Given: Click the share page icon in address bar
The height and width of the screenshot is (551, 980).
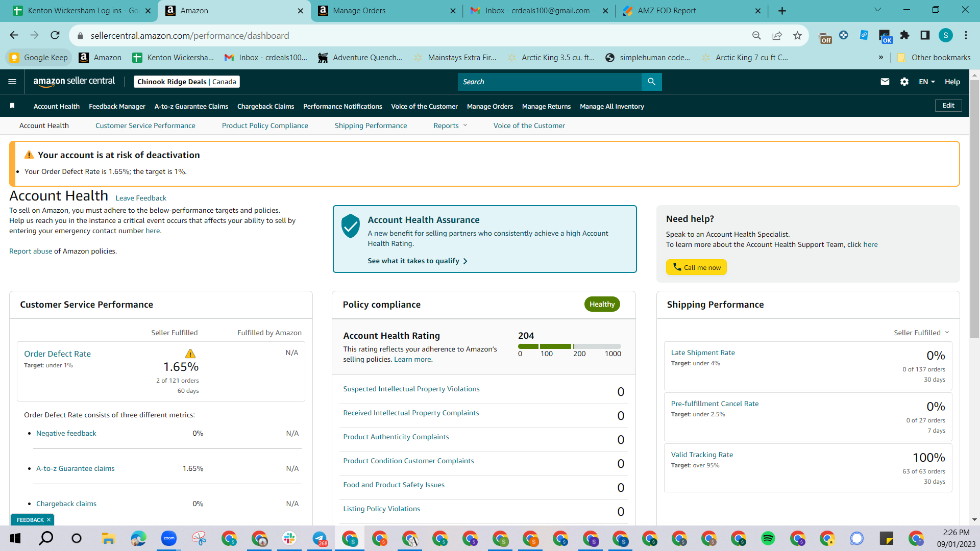Looking at the screenshot, I should pos(777,35).
